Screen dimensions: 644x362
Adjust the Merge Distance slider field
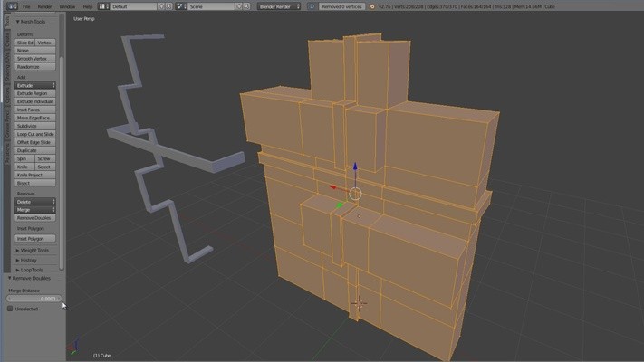coord(34,299)
